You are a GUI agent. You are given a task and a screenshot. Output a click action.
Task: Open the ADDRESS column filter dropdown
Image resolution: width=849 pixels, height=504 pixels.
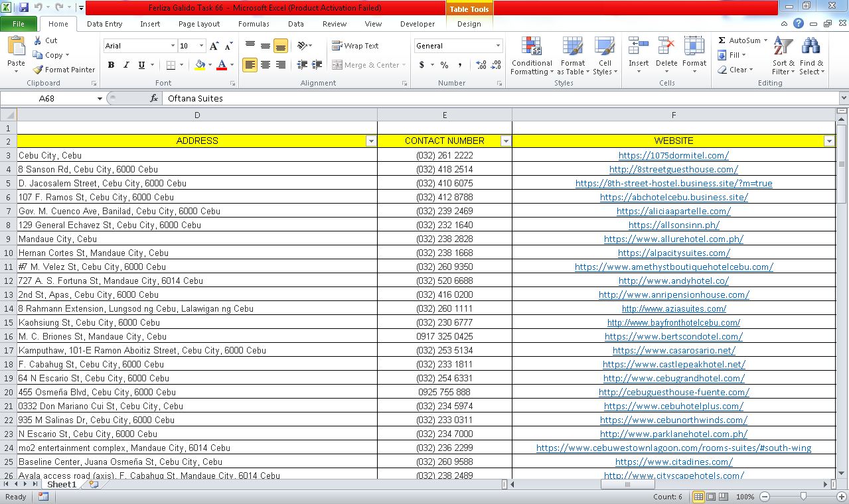point(371,141)
